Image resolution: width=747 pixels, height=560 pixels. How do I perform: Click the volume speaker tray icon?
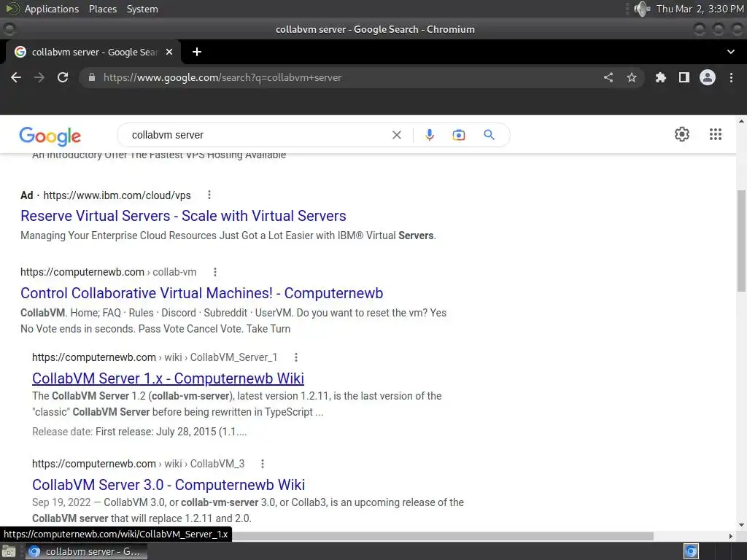click(642, 9)
